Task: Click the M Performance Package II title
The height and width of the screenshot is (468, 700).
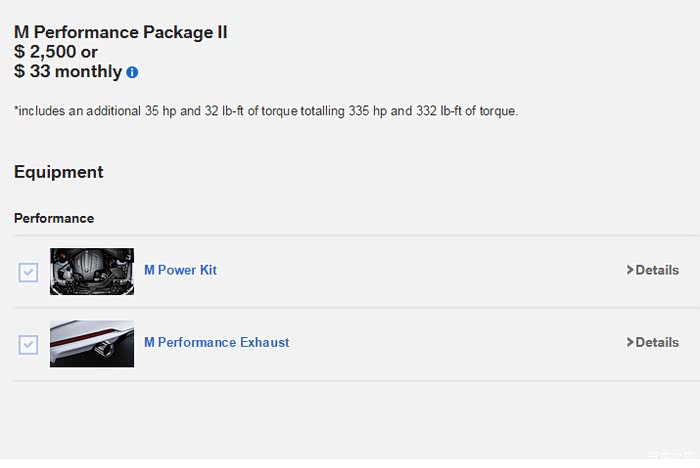Action: pos(120,32)
